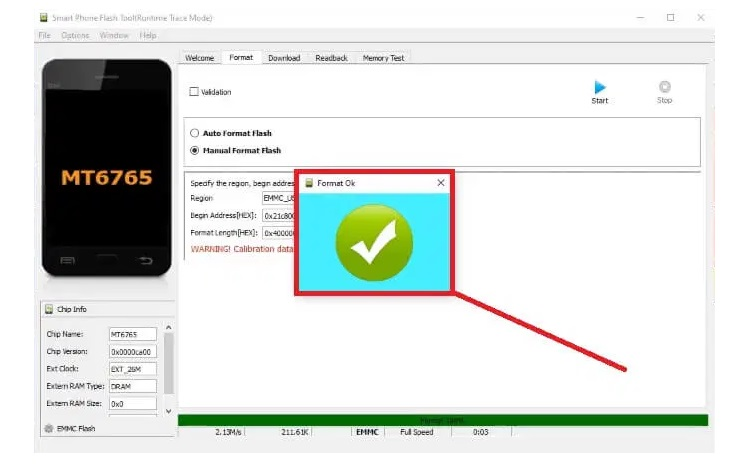The image size is (755, 467).
Task: Switch to the Download tab
Action: click(x=283, y=58)
